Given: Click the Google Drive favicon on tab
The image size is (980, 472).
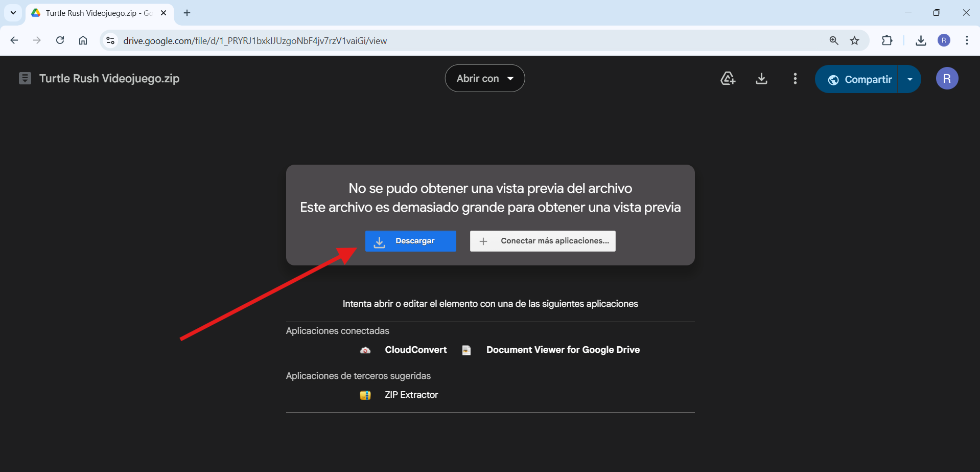Looking at the screenshot, I should (36, 13).
